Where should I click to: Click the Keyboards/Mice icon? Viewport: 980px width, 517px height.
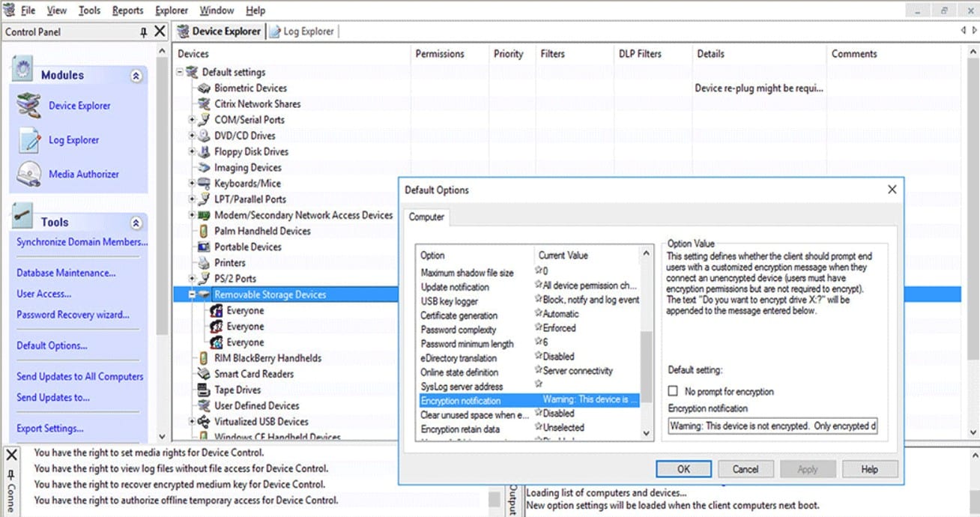tap(203, 183)
